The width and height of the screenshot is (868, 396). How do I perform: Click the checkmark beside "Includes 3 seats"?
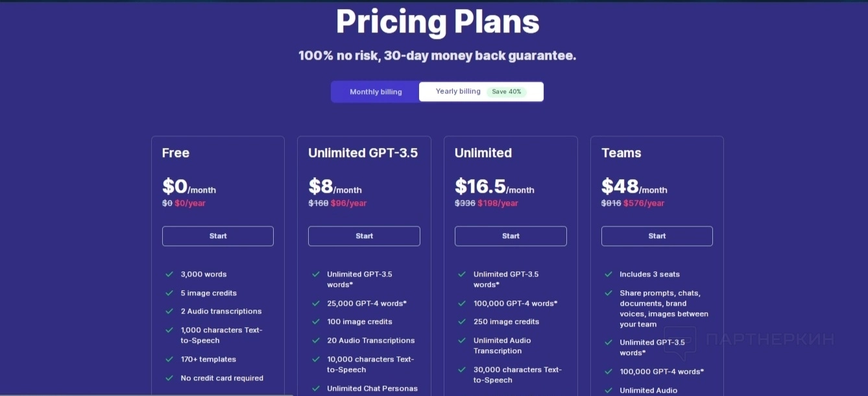609,275
